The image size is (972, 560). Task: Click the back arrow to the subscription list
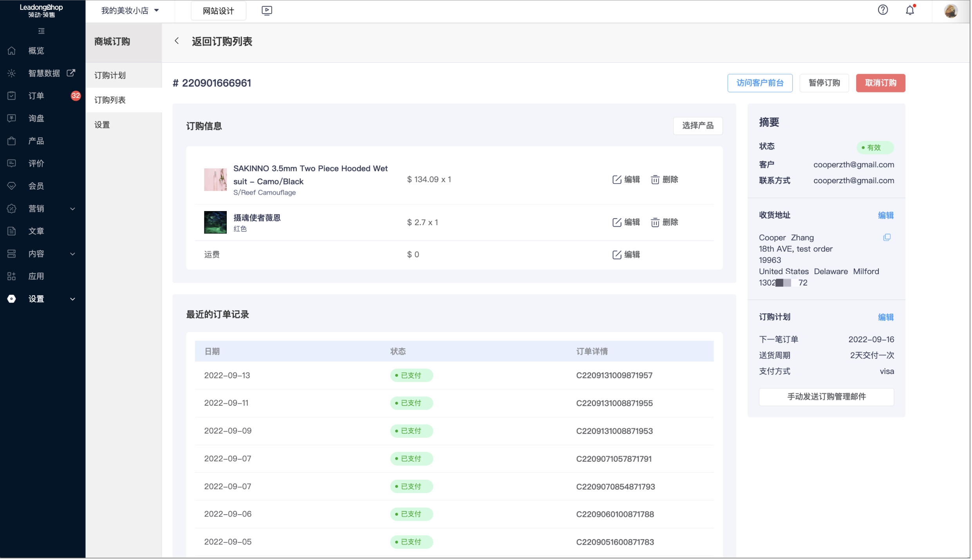point(177,41)
